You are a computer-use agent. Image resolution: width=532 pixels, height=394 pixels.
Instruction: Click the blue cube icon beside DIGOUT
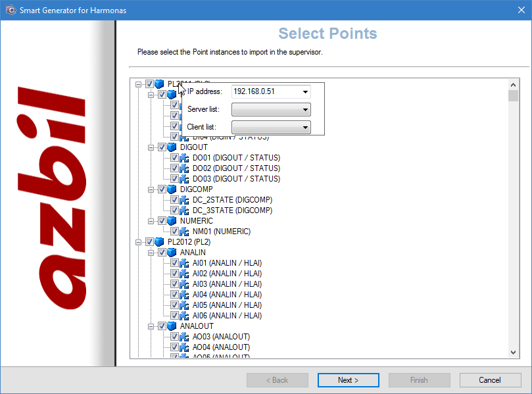172,147
